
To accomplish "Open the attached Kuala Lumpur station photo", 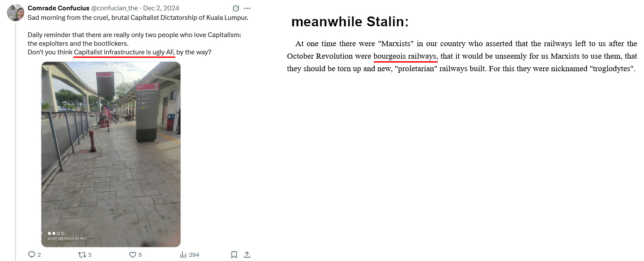I will 111,154.
